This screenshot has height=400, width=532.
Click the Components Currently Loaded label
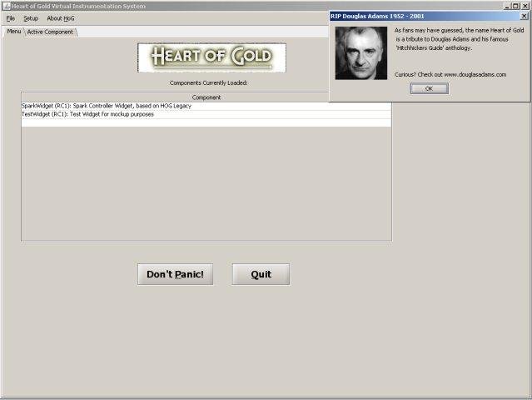tap(209, 82)
